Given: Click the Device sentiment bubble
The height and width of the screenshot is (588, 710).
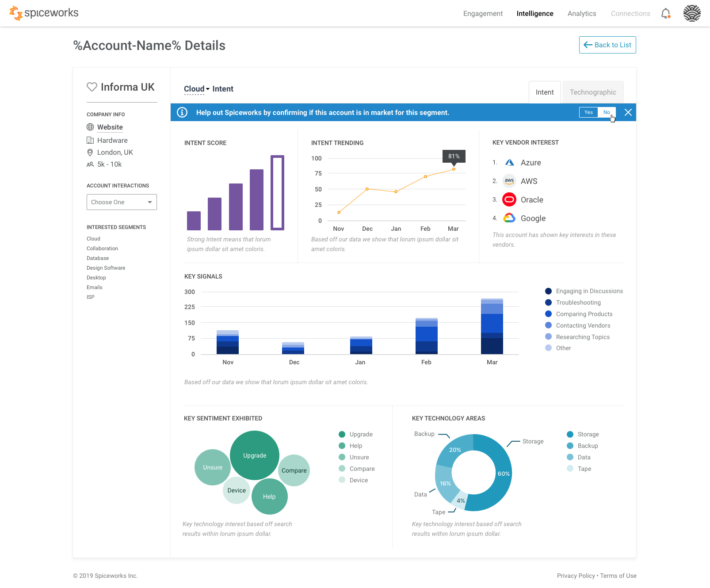Looking at the screenshot, I should [237, 490].
